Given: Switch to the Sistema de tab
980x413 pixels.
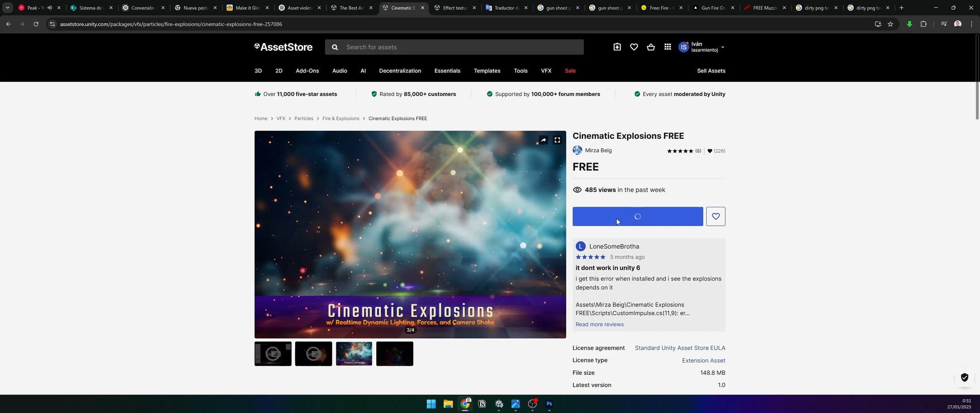Looking at the screenshot, I should coord(92,8).
